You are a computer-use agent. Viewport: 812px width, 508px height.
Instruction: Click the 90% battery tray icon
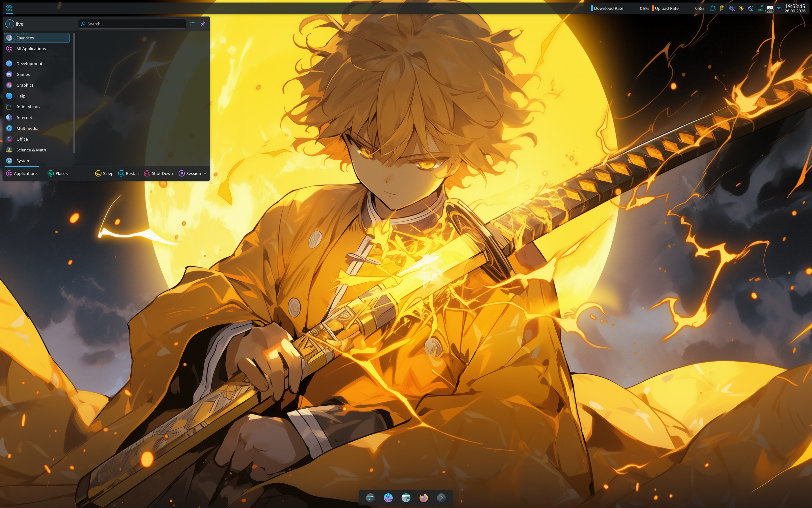(769, 9)
